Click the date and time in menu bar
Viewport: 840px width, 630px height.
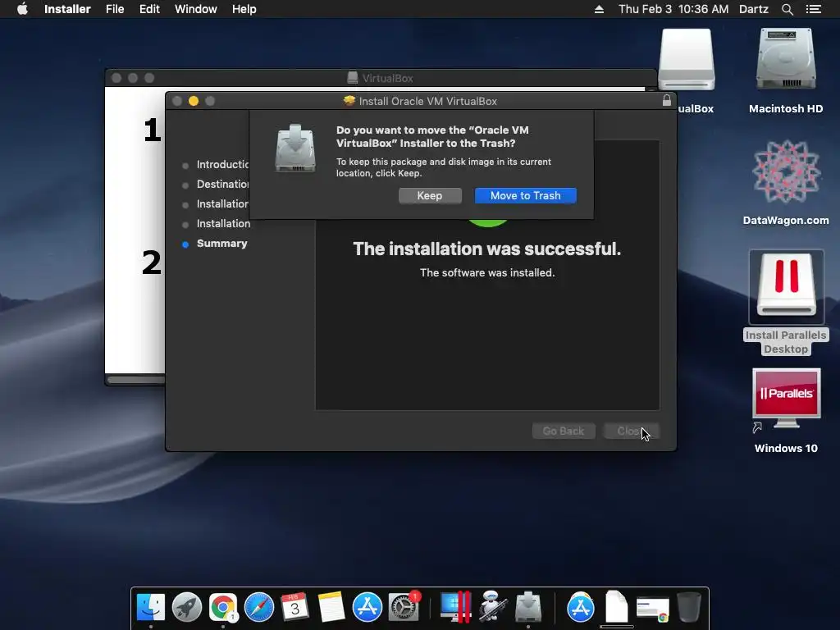pyautogui.click(x=673, y=9)
